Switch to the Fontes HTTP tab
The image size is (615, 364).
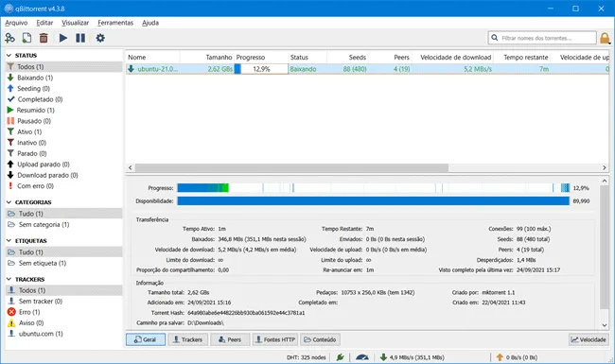point(275,339)
